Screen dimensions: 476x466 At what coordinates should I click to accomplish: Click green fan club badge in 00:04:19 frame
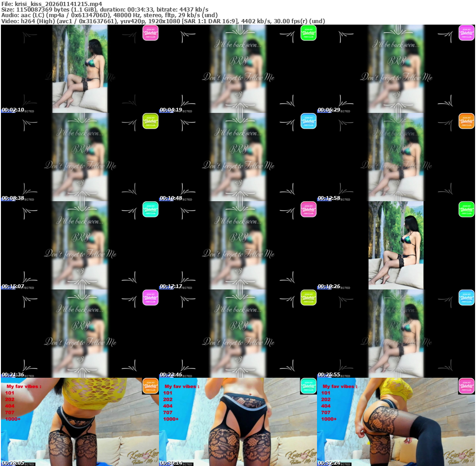(309, 33)
